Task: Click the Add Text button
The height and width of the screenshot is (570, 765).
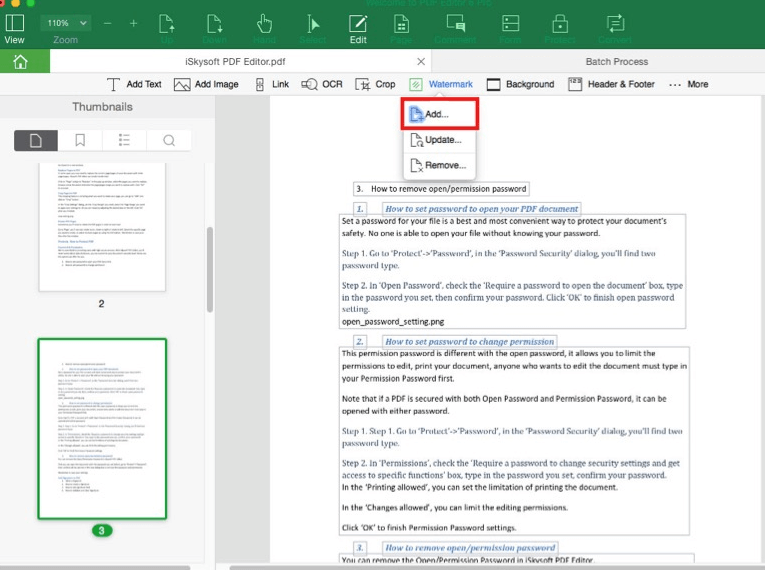Action: (x=134, y=85)
